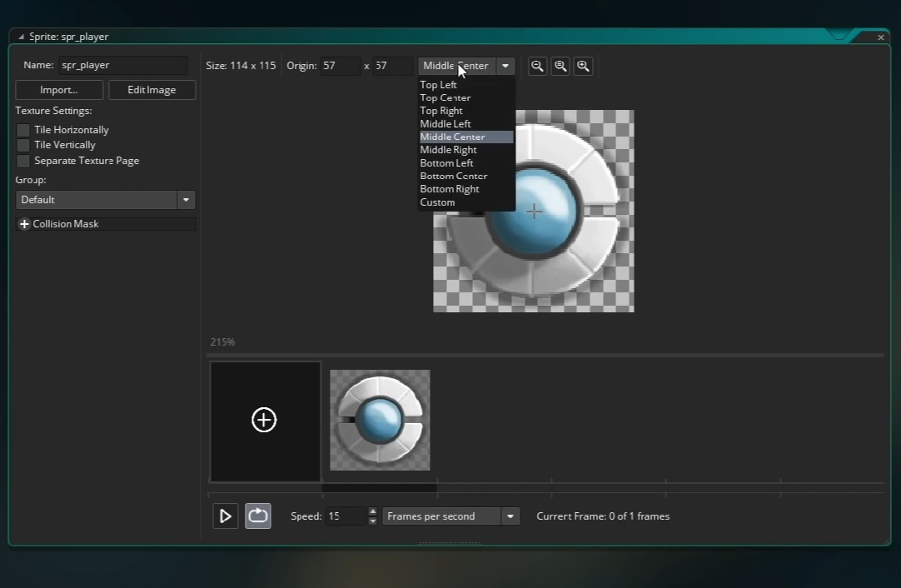Select the player sprite frame thumbnail
Screen dimensions: 901x588
[380, 421]
